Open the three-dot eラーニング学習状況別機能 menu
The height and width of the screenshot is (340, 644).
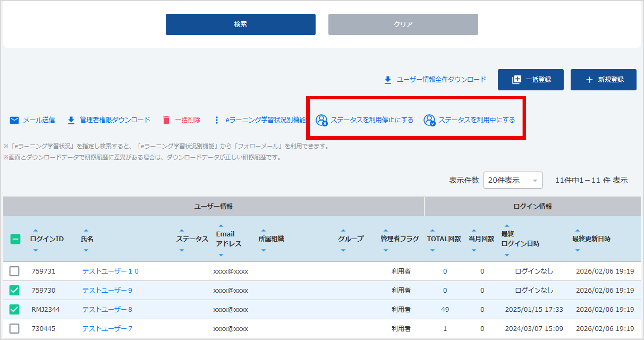[217, 120]
